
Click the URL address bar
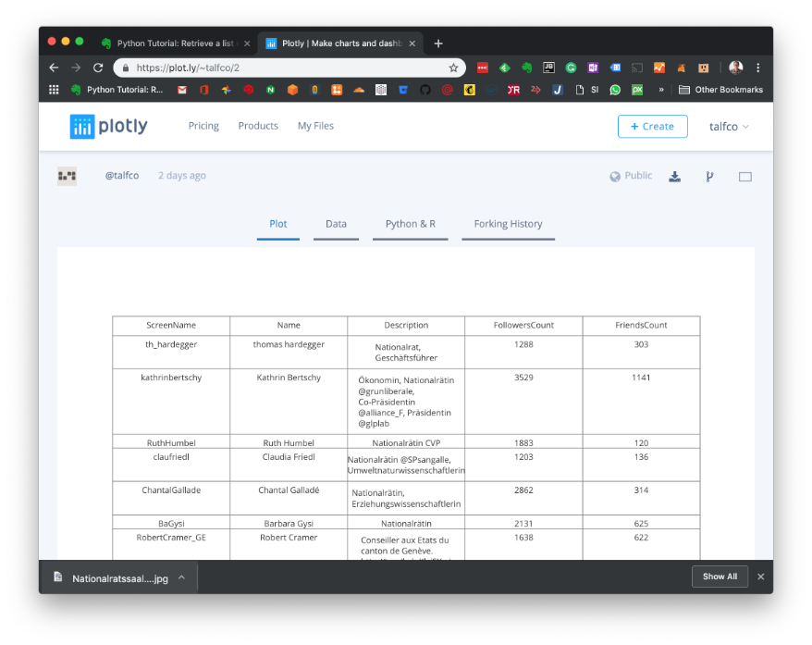pos(287,68)
